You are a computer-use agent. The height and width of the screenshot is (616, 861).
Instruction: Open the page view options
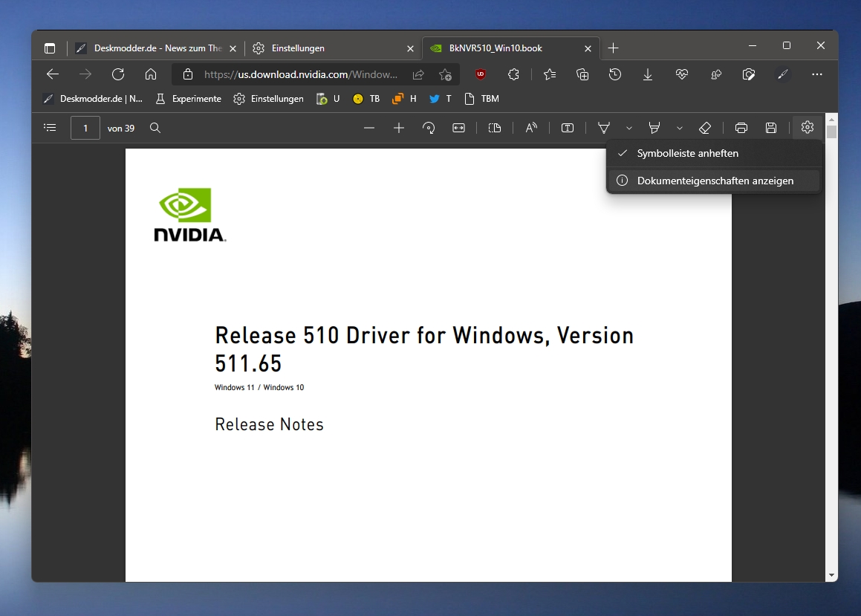[x=495, y=128]
